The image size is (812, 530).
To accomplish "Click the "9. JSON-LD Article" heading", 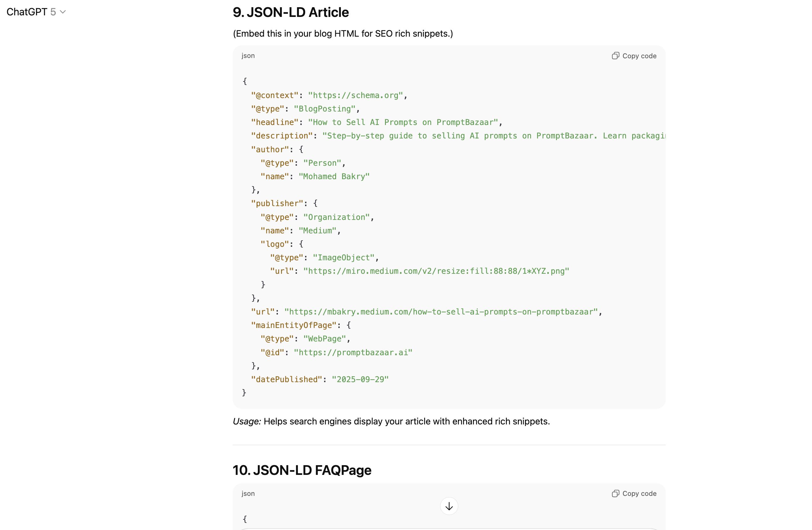I will tap(291, 12).
